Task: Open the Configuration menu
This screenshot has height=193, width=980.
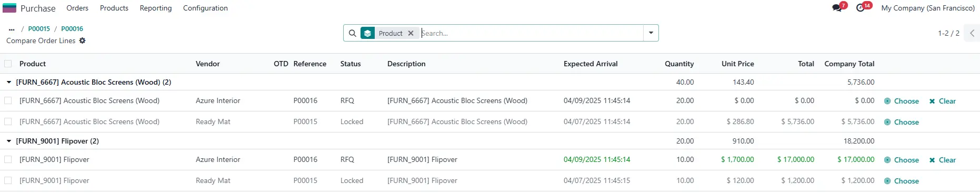Action: click(x=205, y=8)
